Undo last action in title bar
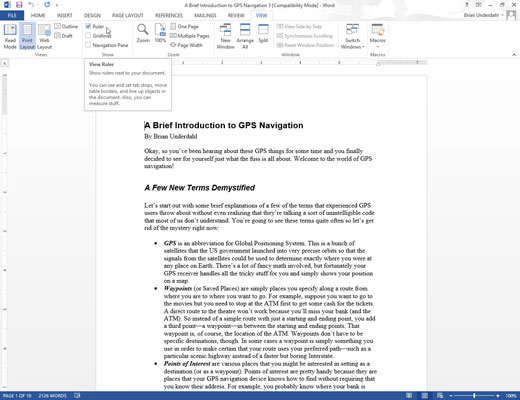This screenshot has width=520, height=400. coord(31,5)
